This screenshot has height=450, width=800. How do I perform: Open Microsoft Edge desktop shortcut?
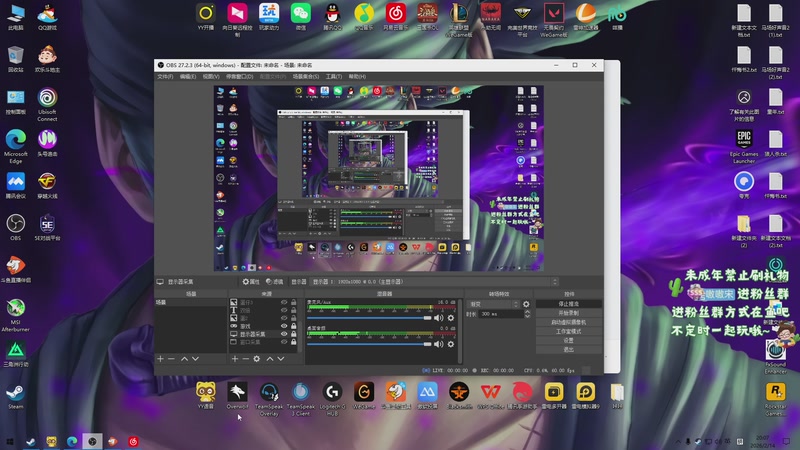point(15,146)
